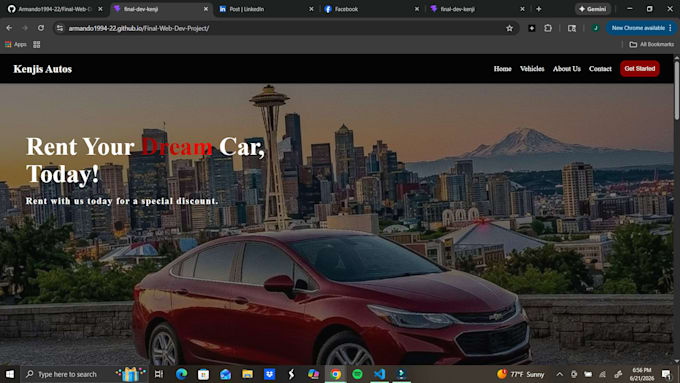This screenshot has width=680, height=383.
Task: Open the Windows Start menu
Action: (x=10, y=374)
